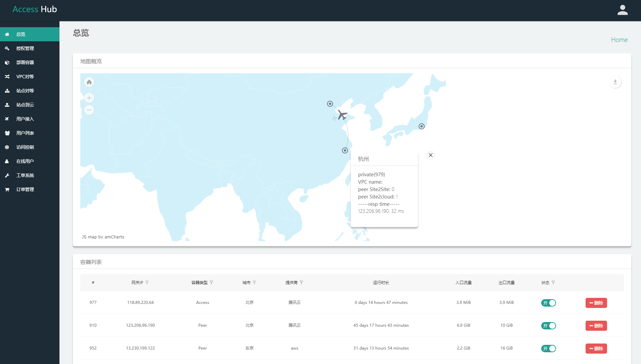Click the 运行时长 column header

click(x=381, y=282)
